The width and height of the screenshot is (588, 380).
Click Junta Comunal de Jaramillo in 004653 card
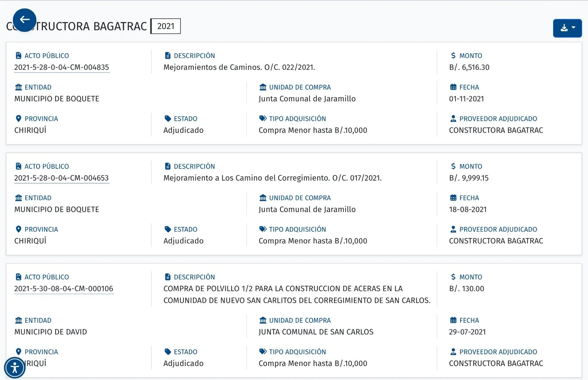[x=307, y=210]
